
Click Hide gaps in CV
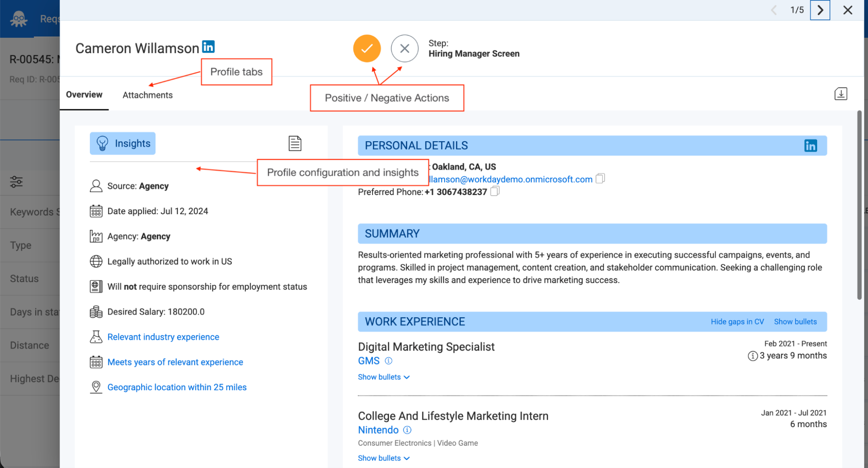(737, 322)
